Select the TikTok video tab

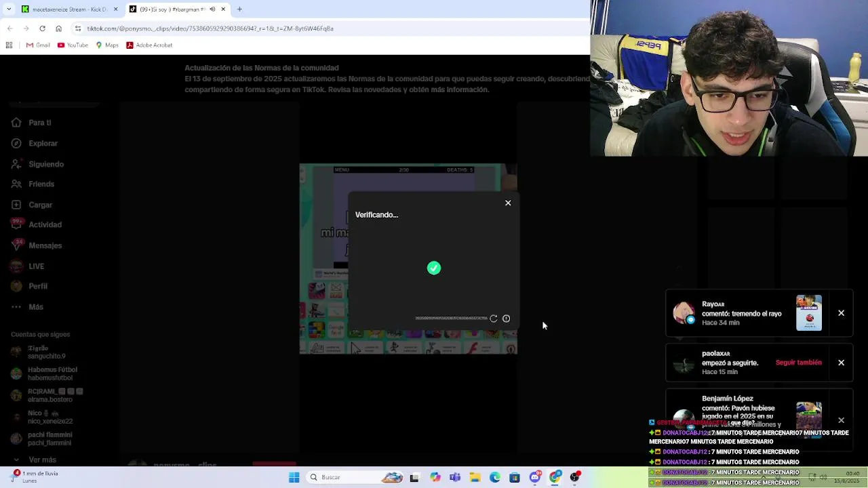(178, 9)
